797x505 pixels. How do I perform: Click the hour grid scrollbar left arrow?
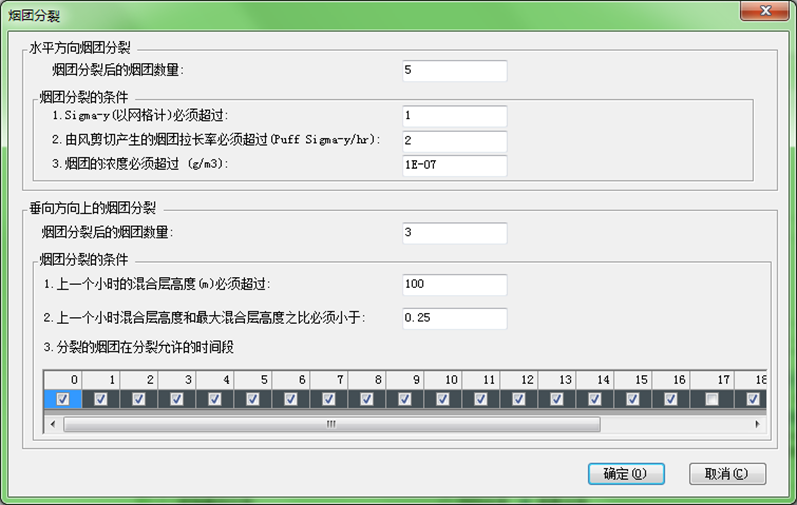52,424
